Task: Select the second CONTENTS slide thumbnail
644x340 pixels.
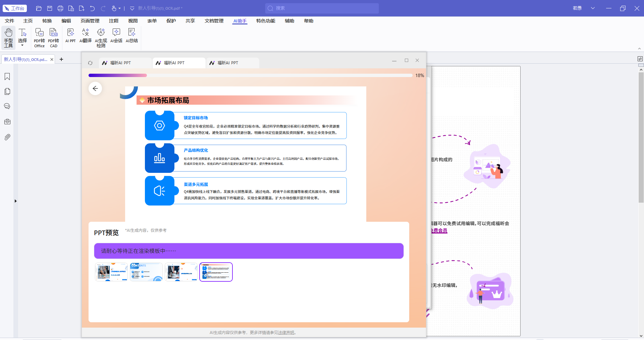Action: [x=146, y=272]
